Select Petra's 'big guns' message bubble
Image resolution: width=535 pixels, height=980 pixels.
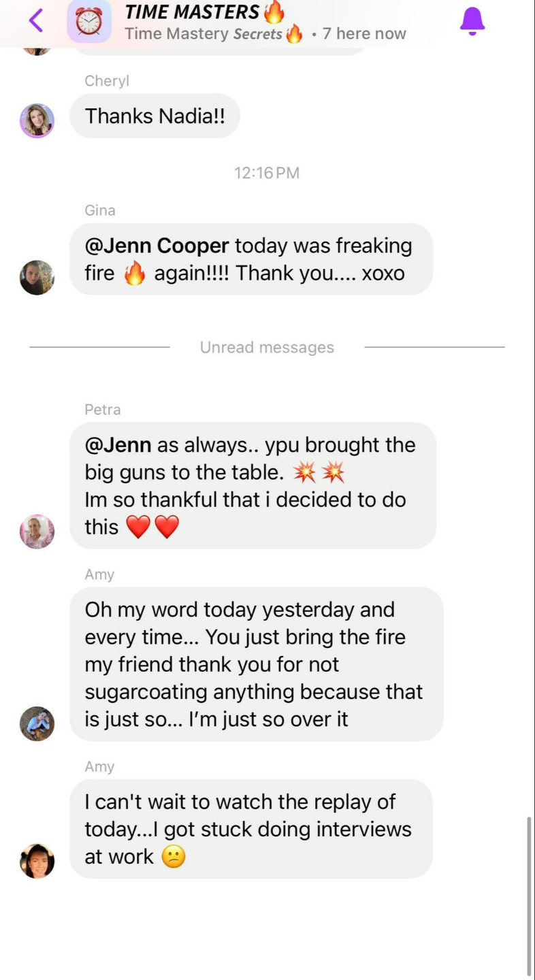[x=253, y=486]
